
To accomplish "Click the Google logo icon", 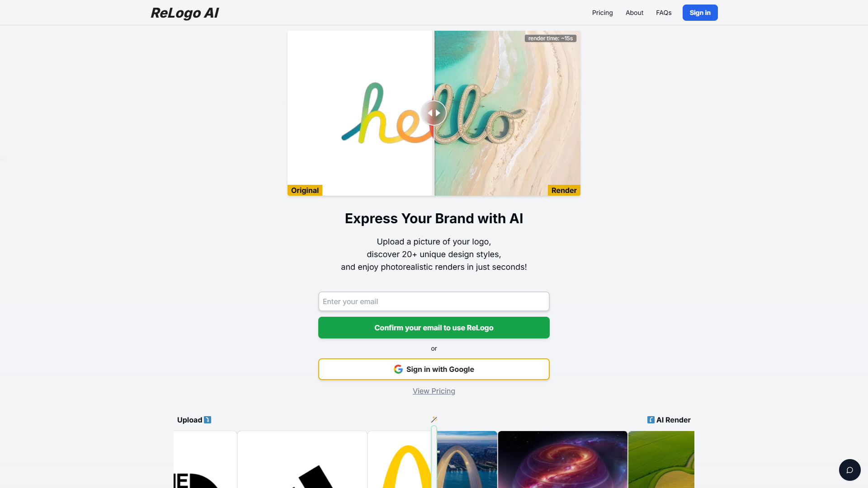I will [x=398, y=369].
